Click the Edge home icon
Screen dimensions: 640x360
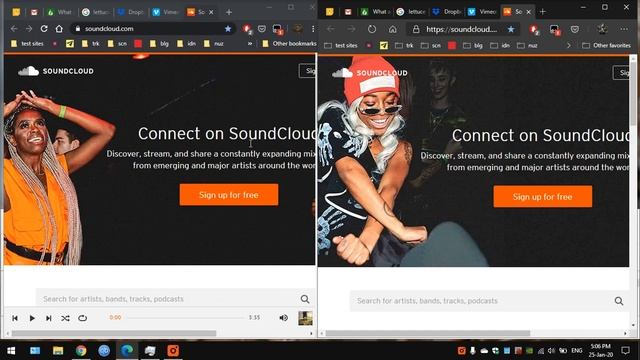coord(392,29)
